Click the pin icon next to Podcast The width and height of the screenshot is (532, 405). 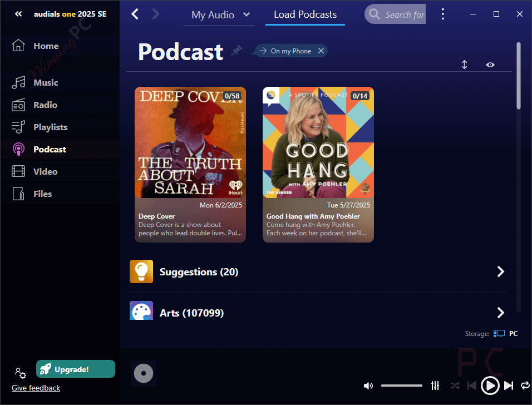coord(237,51)
